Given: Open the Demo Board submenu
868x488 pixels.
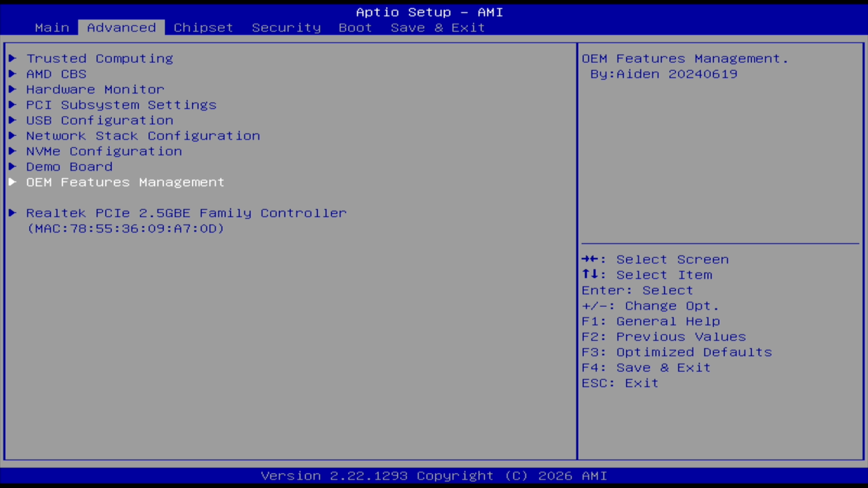Looking at the screenshot, I should [69, 167].
